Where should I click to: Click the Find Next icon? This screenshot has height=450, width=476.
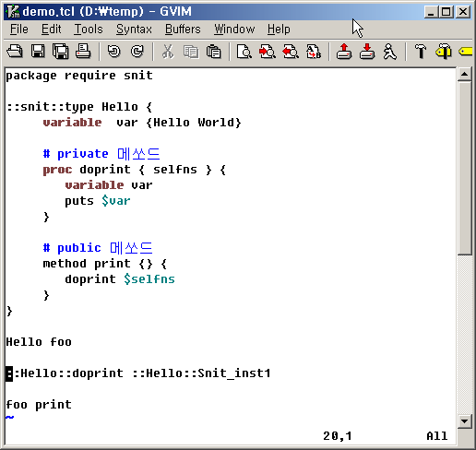268,52
